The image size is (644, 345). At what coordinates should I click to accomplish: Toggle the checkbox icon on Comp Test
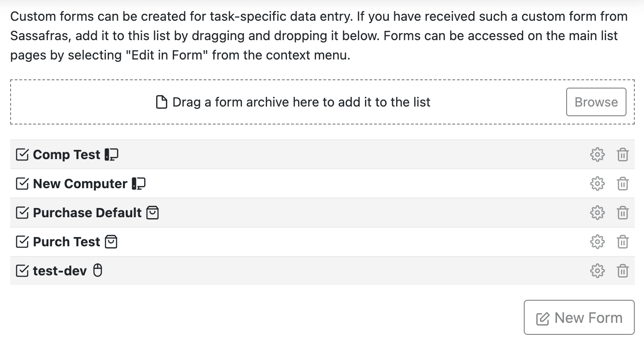[22, 155]
